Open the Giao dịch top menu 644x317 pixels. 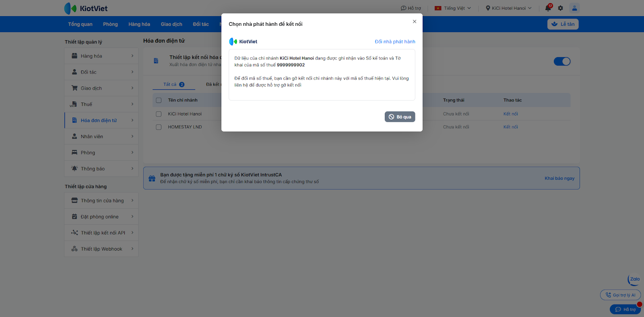[171, 24]
